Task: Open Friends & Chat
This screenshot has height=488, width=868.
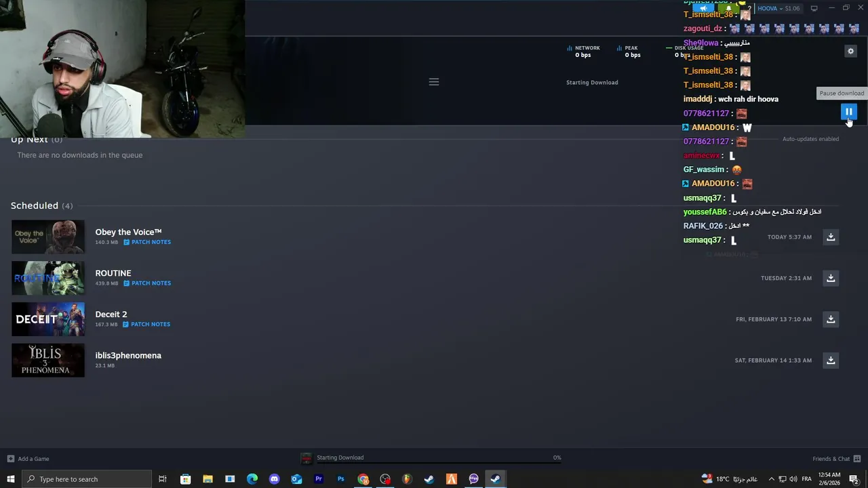Action: [836, 459]
